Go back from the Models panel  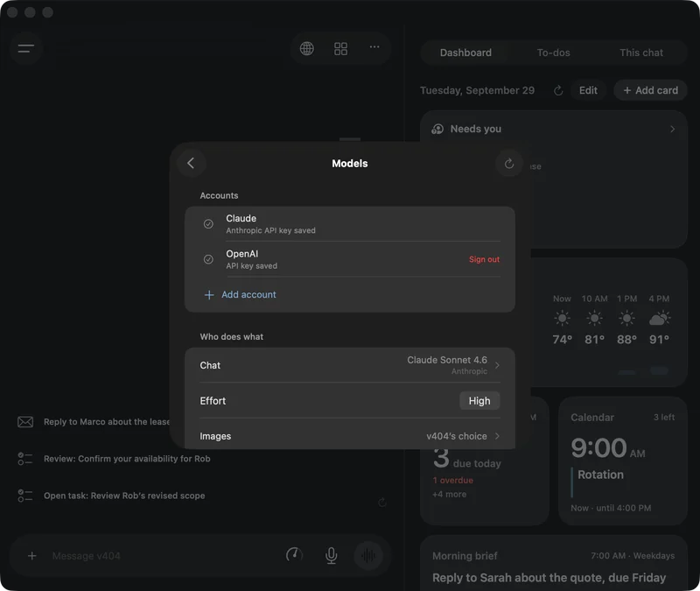191,163
